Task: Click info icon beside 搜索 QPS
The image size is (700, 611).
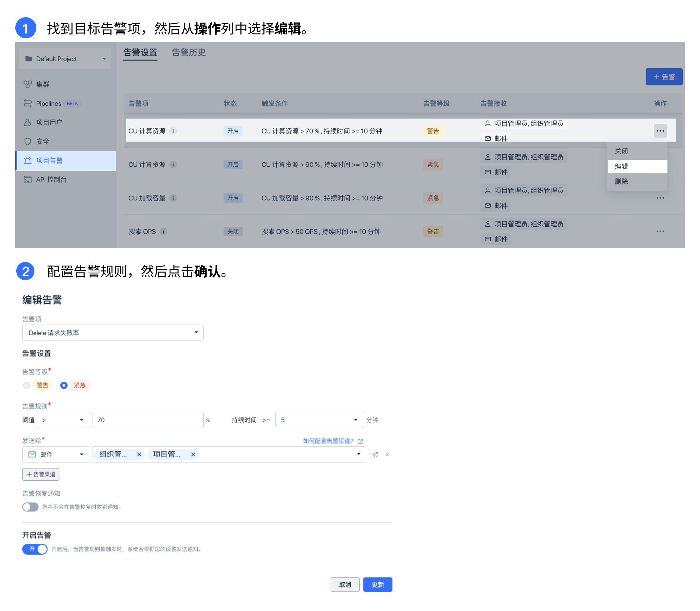Action: (x=163, y=231)
